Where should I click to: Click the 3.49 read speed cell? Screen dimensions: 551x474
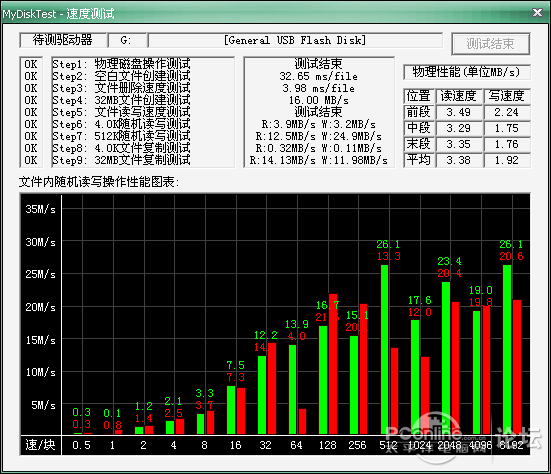click(459, 112)
